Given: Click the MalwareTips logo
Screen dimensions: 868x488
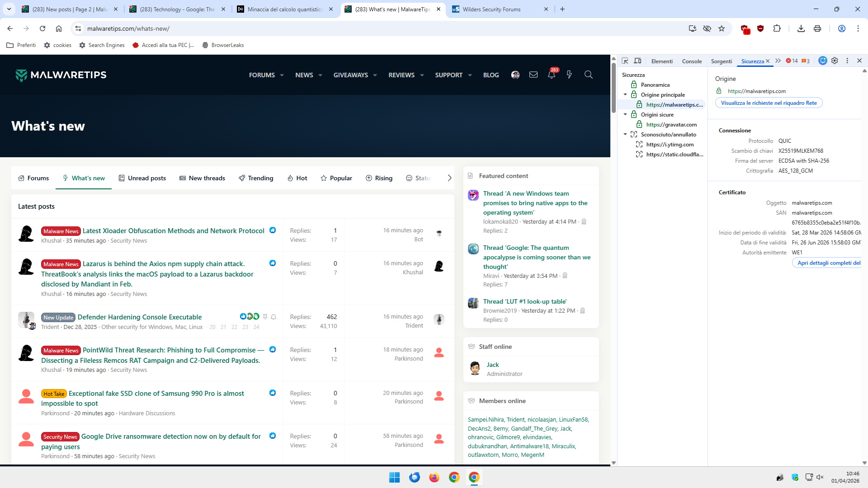Looking at the screenshot, I should click(x=61, y=75).
